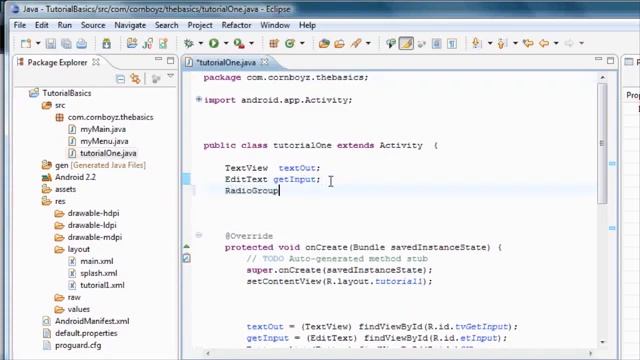The image size is (640, 360).
Task: Select the com.cornboyz.thebasics package
Action: [x=110, y=117]
